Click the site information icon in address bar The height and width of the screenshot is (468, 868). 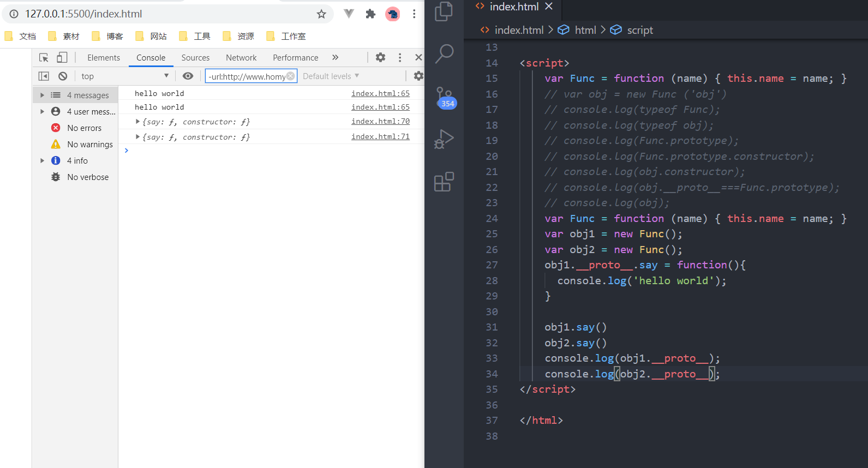pos(14,14)
